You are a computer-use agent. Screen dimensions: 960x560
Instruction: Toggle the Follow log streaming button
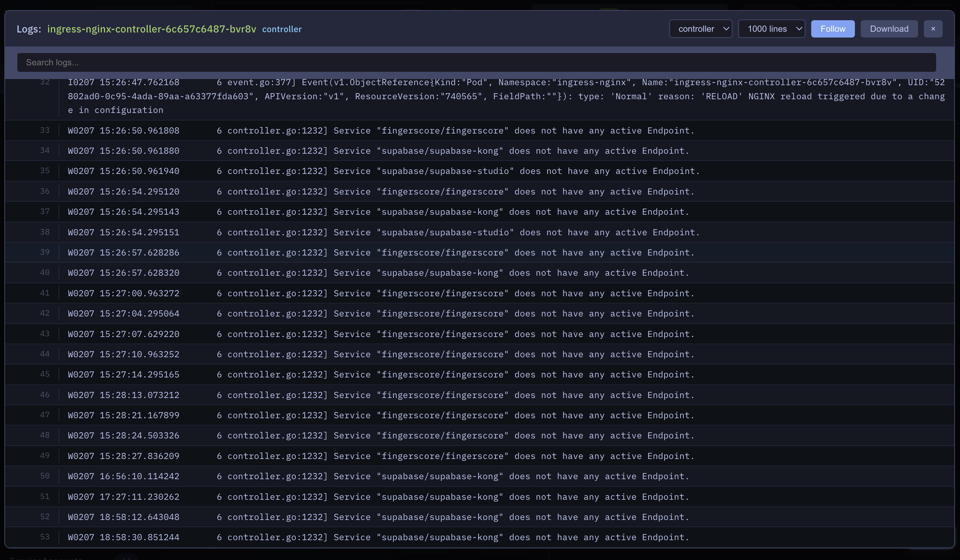[833, 29]
